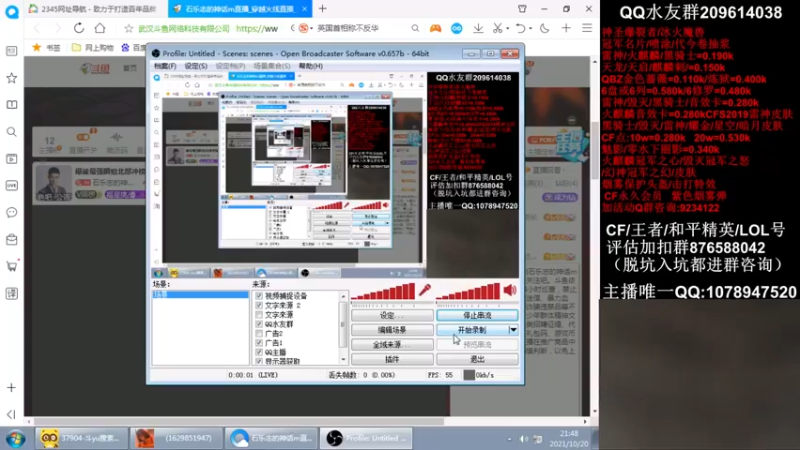Open OBS 设定(S) menu

196,66
